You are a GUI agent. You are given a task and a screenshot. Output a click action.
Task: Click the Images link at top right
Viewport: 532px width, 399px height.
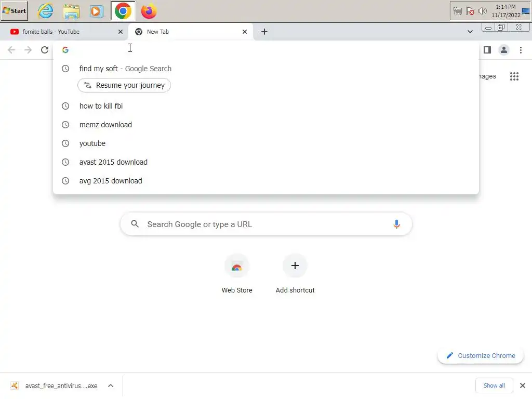(x=487, y=76)
